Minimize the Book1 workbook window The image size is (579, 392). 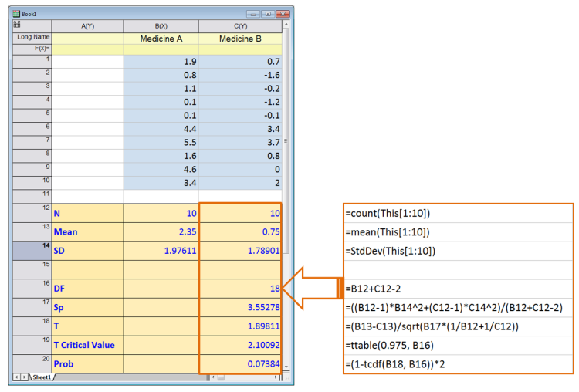(252, 14)
